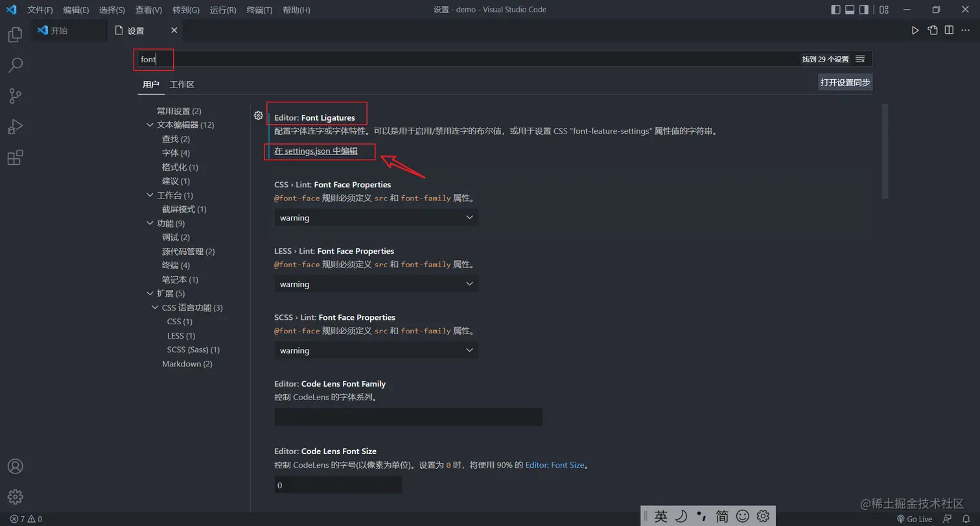Image resolution: width=980 pixels, height=526 pixels.
Task: Click the IME punctuation mode icon
Action: coord(701,516)
